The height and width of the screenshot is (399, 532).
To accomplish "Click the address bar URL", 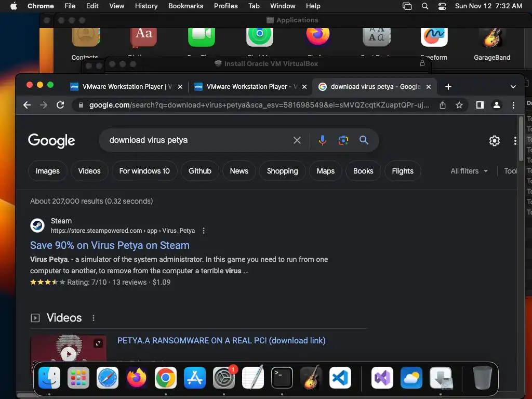I will (259, 105).
